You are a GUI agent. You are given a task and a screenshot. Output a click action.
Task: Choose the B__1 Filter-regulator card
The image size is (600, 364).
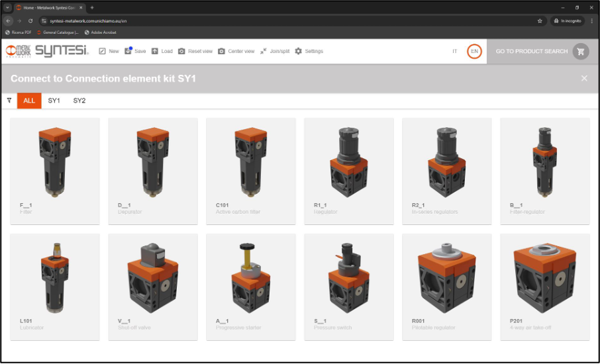544,171
